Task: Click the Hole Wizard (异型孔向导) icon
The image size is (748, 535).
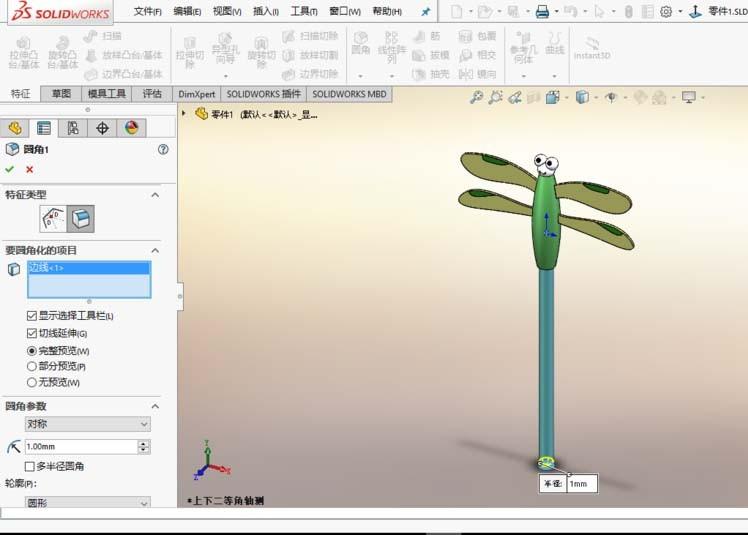Action: (225, 49)
